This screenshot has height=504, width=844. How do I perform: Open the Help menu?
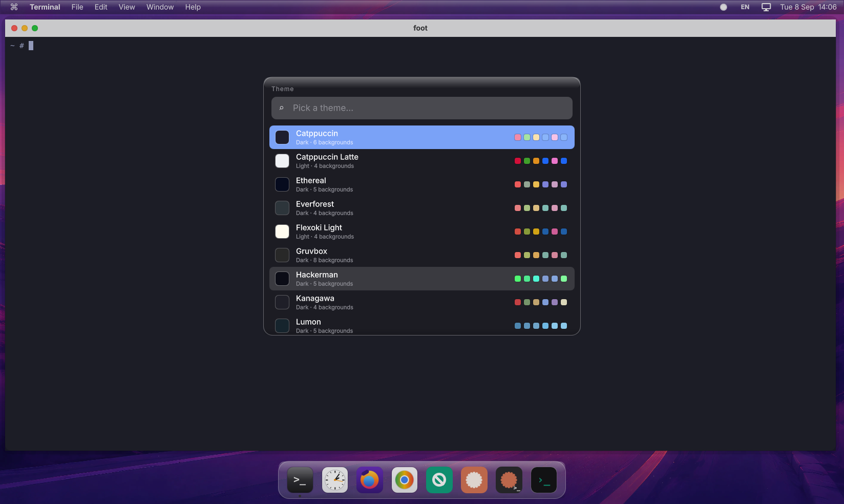click(x=193, y=7)
